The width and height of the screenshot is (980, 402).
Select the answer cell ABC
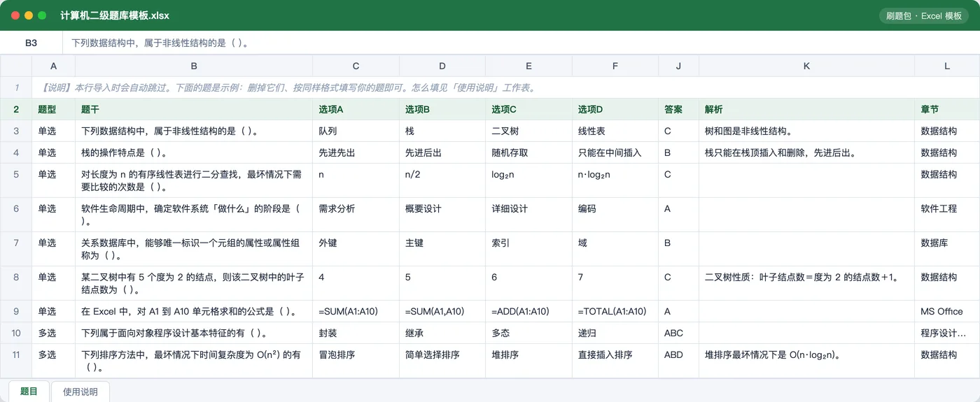[679, 333]
